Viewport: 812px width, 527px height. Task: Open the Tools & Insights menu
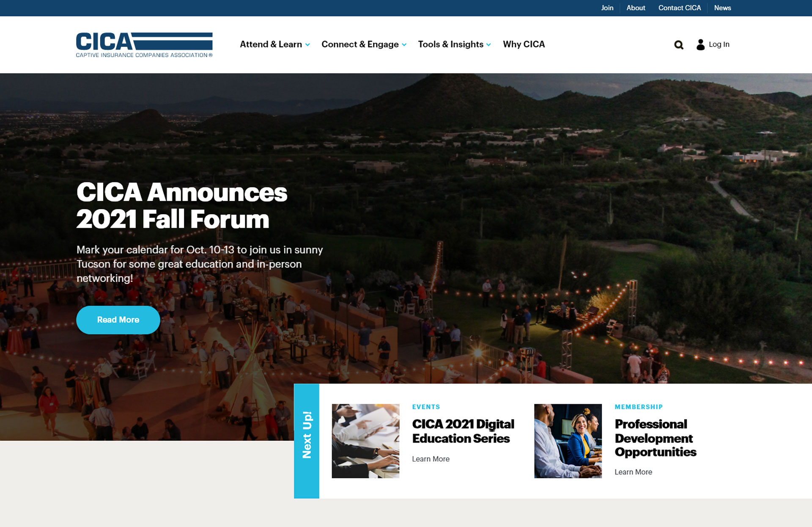tap(450, 44)
